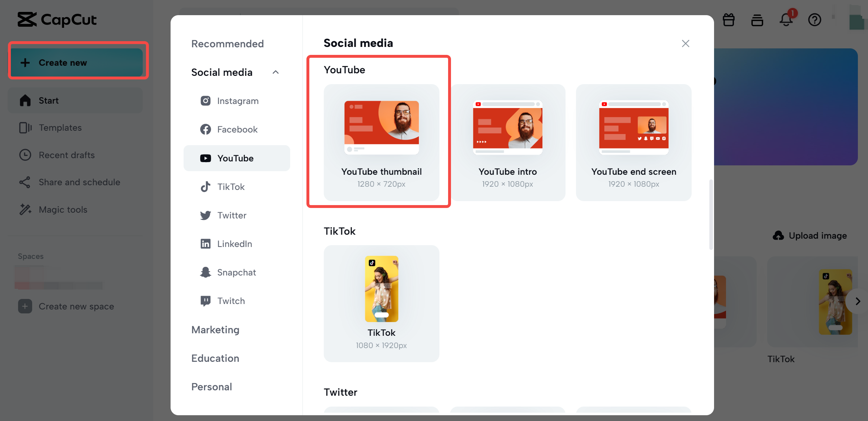868x421 pixels.
Task: Click the plus icon for new space
Action: (25, 306)
